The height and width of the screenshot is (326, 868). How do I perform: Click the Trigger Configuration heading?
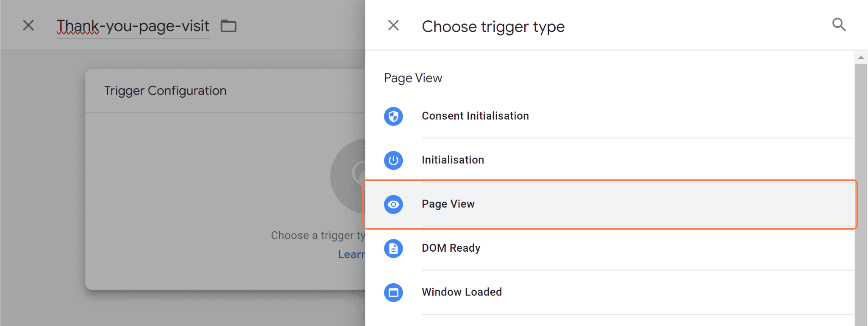tap(165, 91)
